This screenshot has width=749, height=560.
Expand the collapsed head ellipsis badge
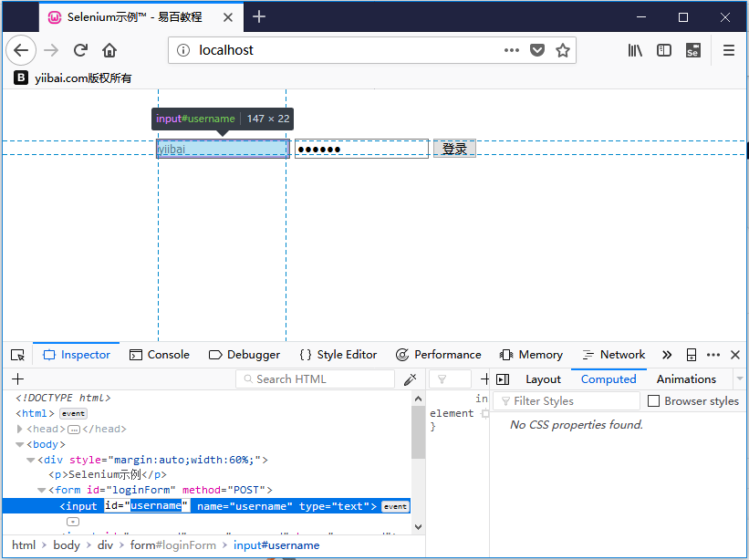(74, 430)
